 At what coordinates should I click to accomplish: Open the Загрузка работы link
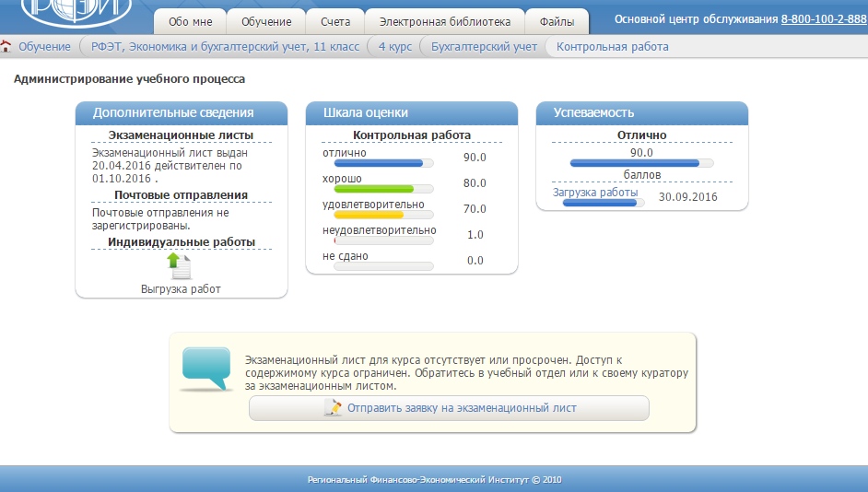pyautogui.click(x=594, y=193)
